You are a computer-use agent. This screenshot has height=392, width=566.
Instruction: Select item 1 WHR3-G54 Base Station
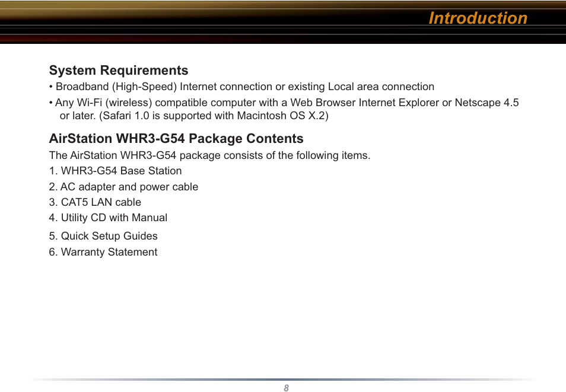pyautogui.click(x=116, y=171)
